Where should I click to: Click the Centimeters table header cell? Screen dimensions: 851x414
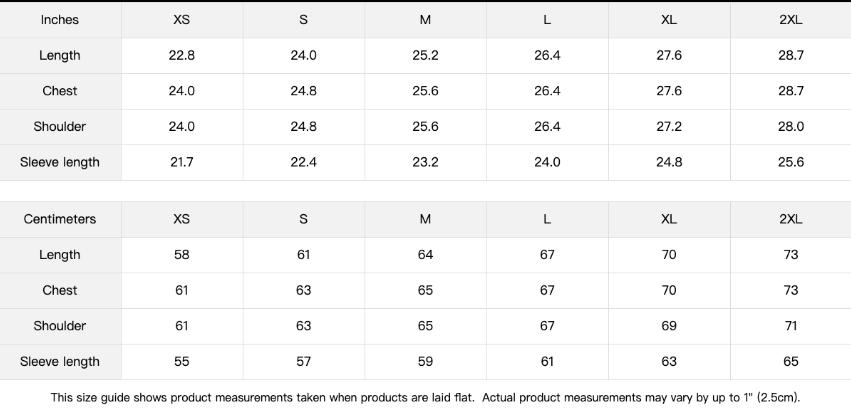pos(60,219)
